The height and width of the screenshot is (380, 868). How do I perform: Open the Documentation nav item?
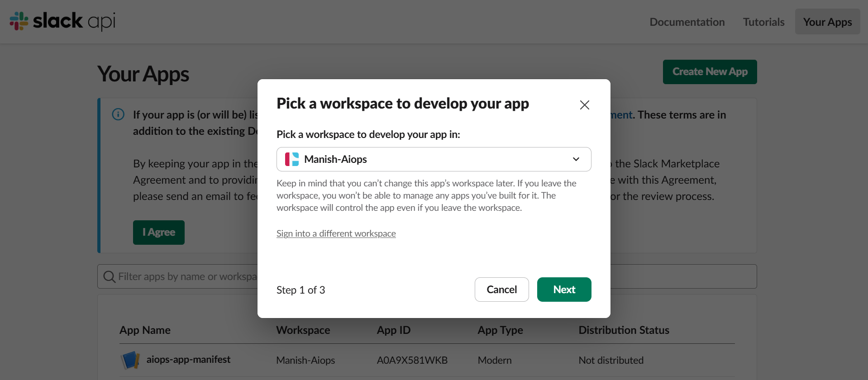(687, 22)
